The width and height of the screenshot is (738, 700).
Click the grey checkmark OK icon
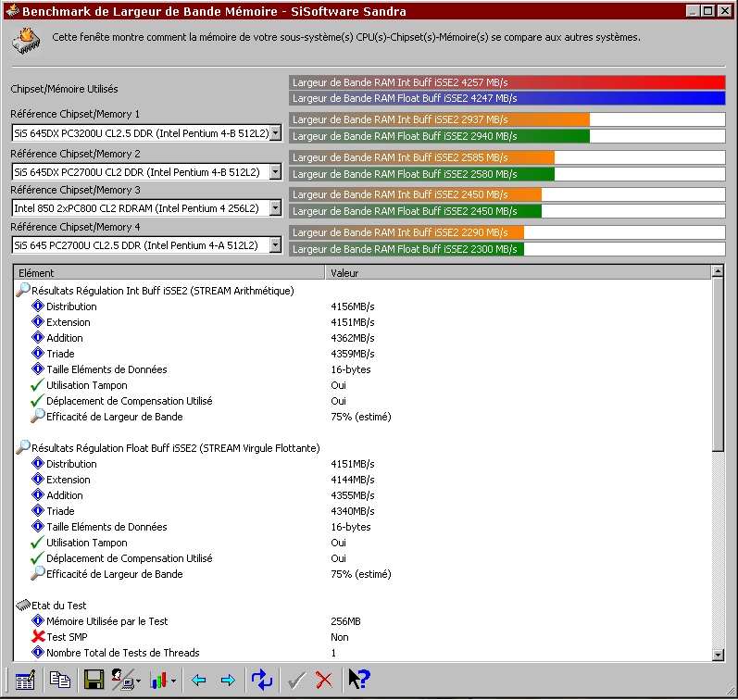(296, 681)
